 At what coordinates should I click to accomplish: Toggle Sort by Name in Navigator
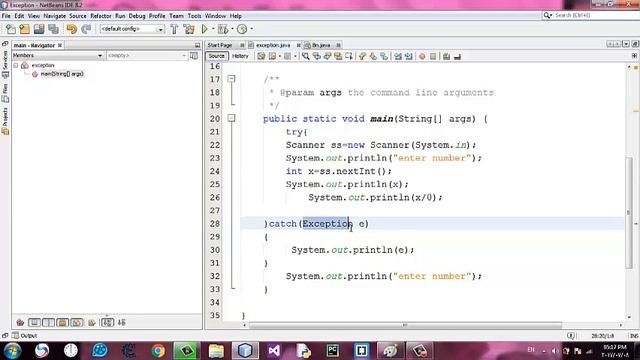(107, 322)
